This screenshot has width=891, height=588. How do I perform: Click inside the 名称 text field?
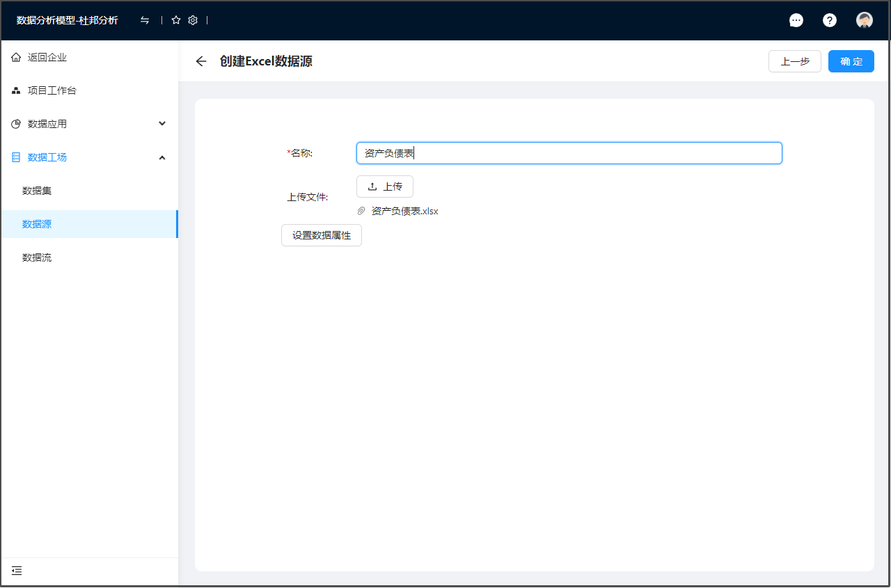[x=569, y=153]
